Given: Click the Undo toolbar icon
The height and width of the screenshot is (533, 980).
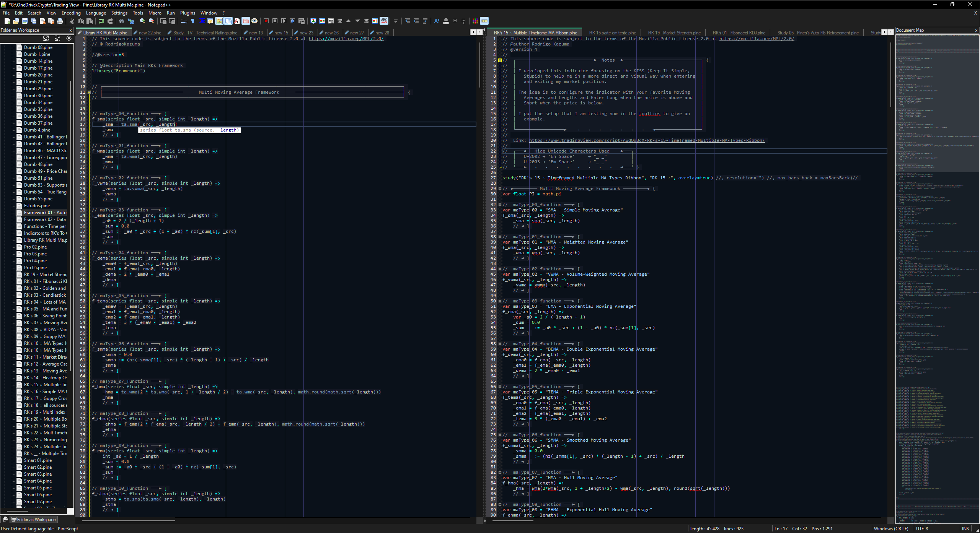Looking at the screenshot, I should pyautogui.click(x=101, y=21).
